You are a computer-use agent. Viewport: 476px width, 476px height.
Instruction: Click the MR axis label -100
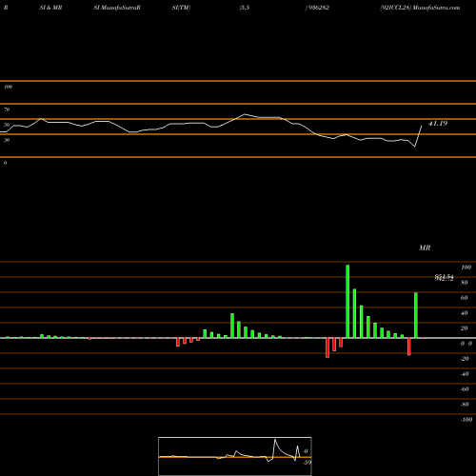coord(466,420)
